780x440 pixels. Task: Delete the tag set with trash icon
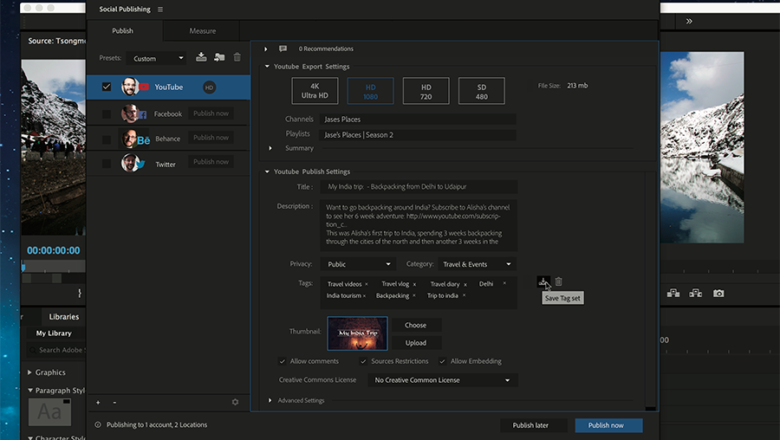(x=559, y=282)
